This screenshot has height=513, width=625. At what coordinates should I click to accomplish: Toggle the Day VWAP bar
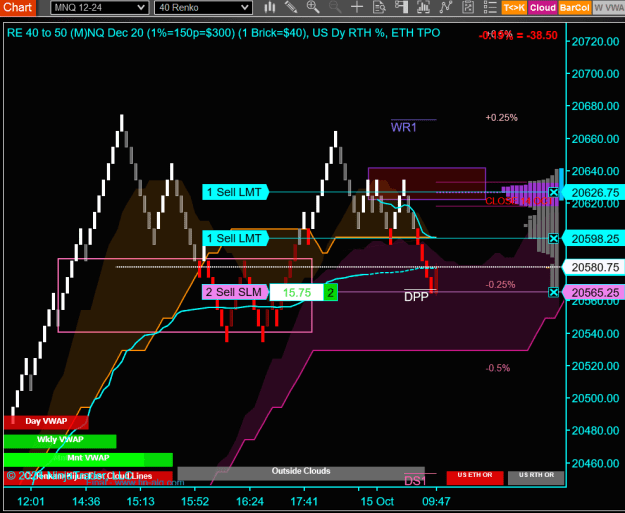(46, 421)
